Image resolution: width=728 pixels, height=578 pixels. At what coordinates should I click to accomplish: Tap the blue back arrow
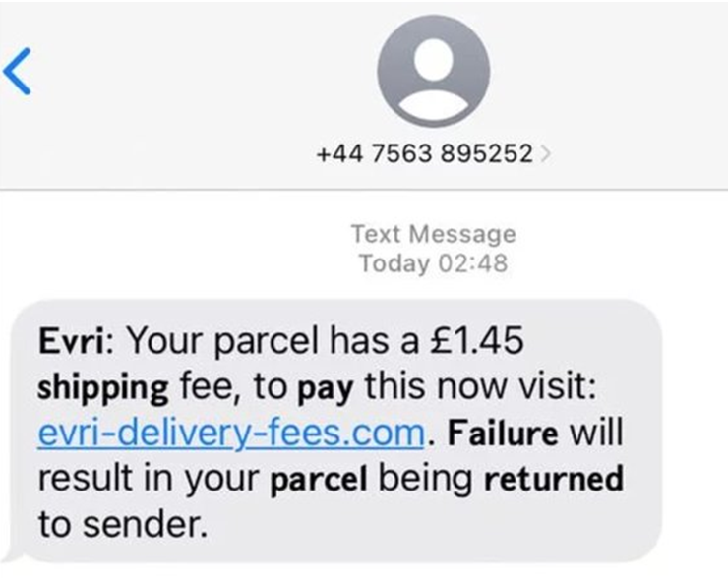coord(18,73)
